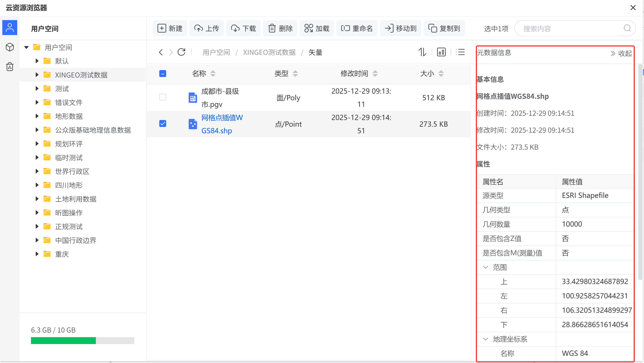Open the 成都市-县级市.pgv file name

[220, 98]
